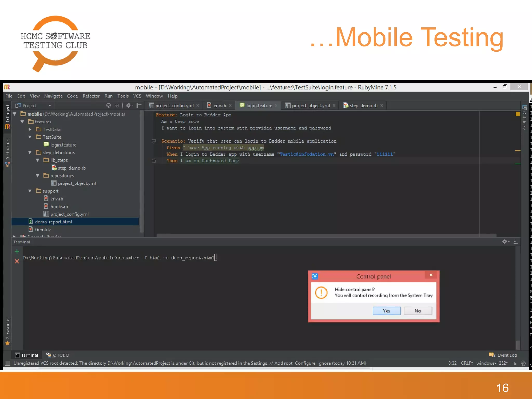Collapse the features folder

tap(22, 122)
